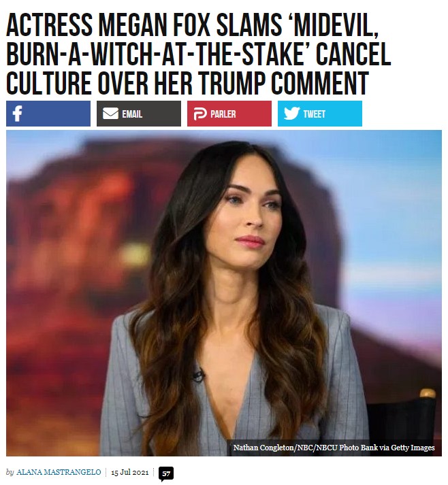Open the 57 comments speech bubble
The width and height of the screenshot is (448, 485).
tap(166, 474)
